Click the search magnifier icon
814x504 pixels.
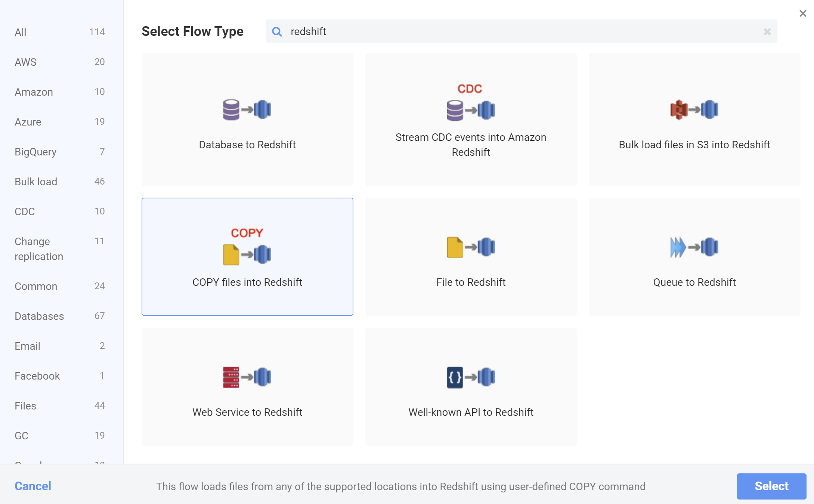(277, 32)
